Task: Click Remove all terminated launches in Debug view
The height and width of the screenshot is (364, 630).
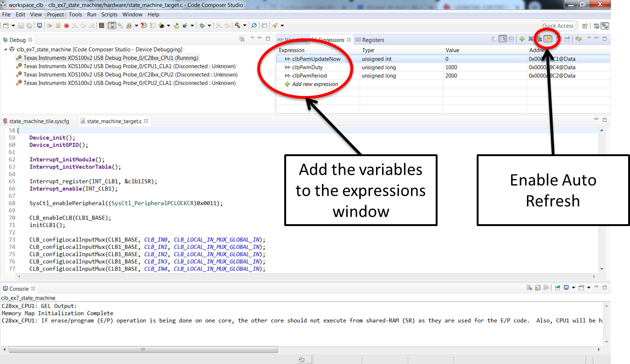Action: pyautogui.click(x=242, y=39)
